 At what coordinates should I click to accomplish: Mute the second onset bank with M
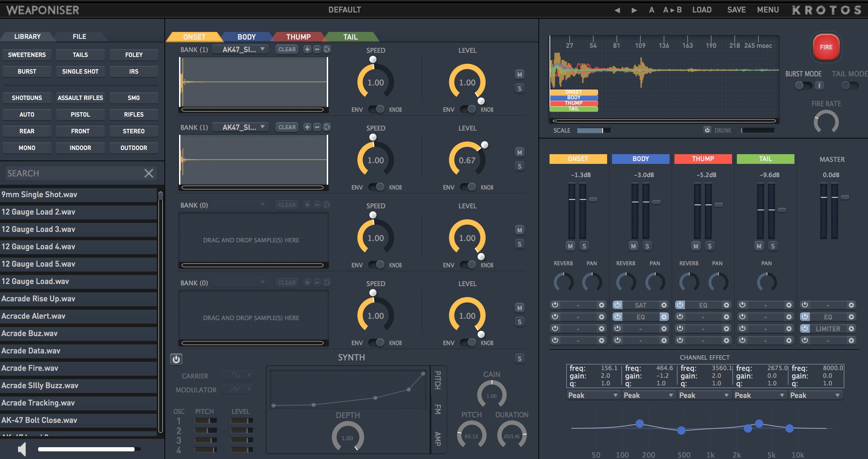coord(519,152)
